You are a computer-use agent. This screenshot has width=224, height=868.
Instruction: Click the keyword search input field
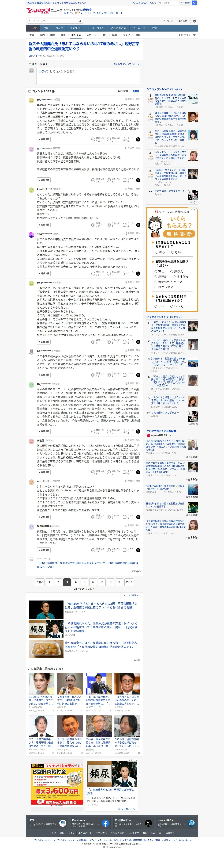click(52, 21)
